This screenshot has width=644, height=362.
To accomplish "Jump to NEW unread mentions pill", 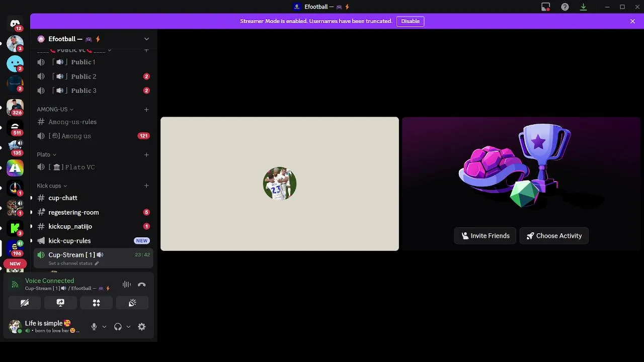I will point(15,263).
